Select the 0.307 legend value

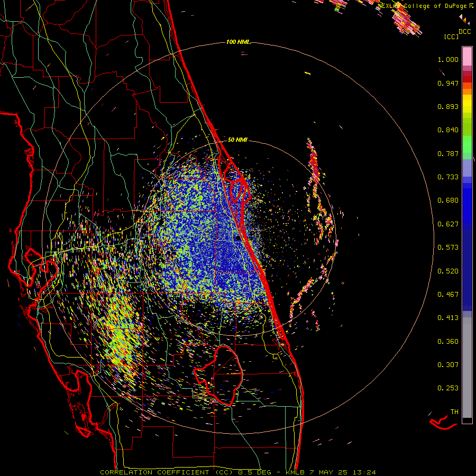click(x=448, y=365)
